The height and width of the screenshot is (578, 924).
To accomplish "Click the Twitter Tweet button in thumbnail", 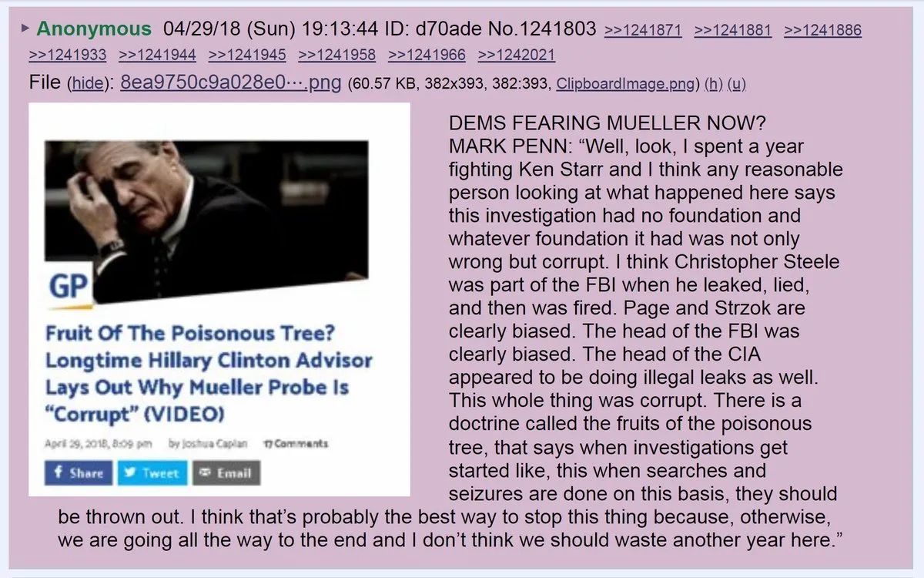I will pyautogui.click(x=152, y=472).
